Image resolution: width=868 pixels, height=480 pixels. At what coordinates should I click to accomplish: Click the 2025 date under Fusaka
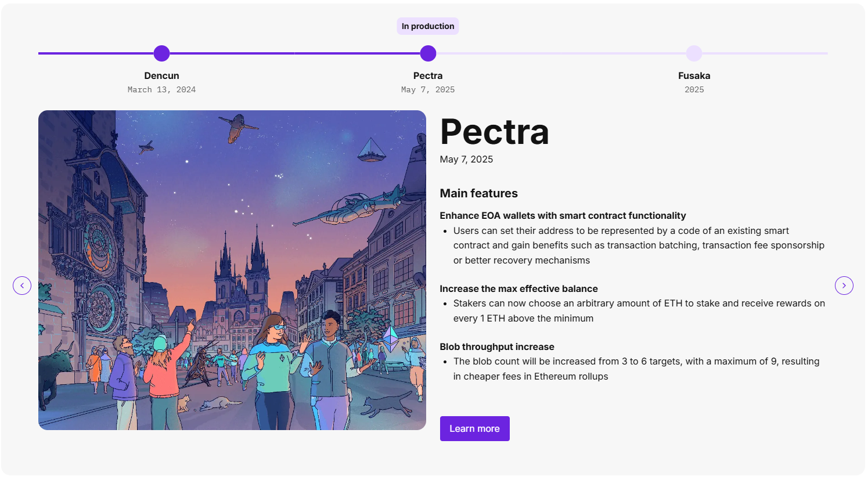click(x=694, y=89)
